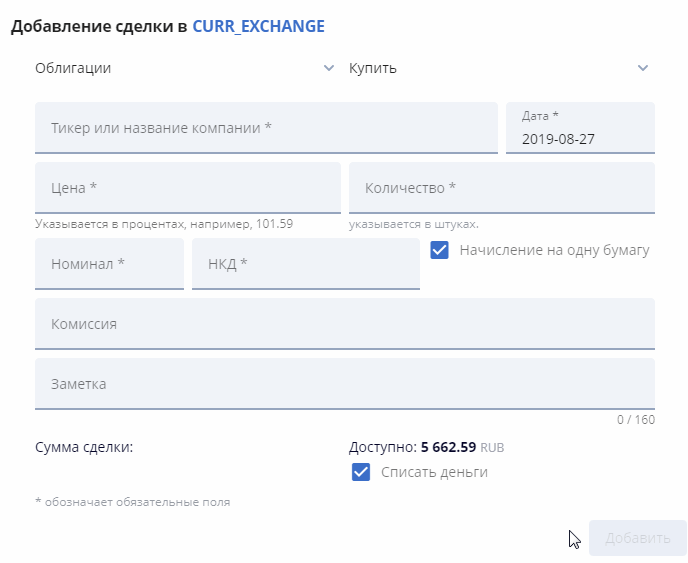Viewport: 688px width, 563px height.
Task: Click into the Цена input field
Action: pos(188,188)
